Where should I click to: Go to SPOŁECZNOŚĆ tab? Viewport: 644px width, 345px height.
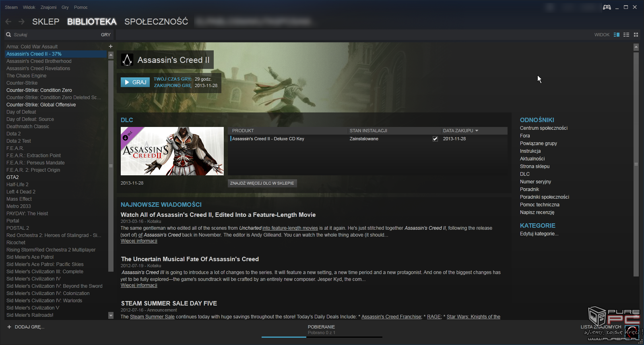click(156, 22)
